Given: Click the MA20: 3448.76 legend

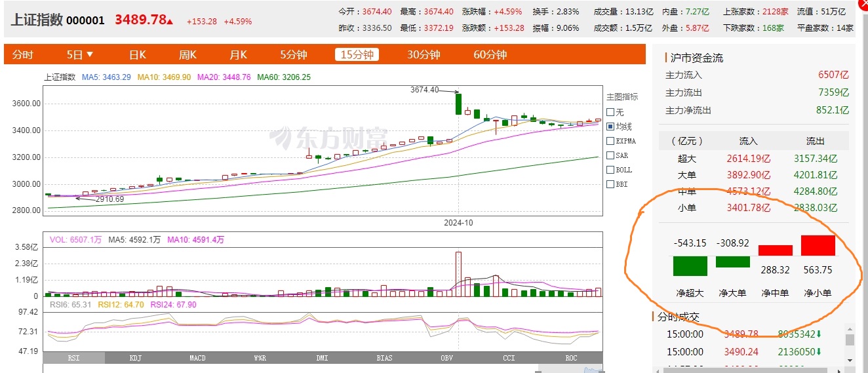Looking at the screenshot, I should coord(224,77).
